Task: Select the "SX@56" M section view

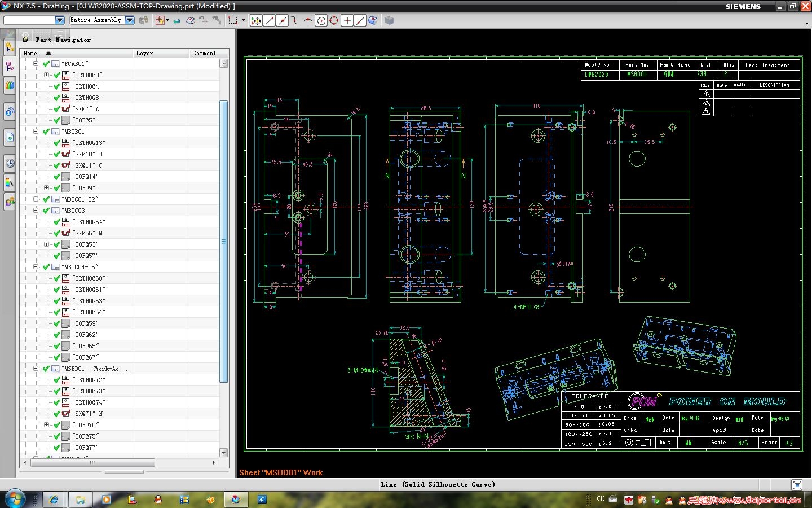Action: point(87,233)
